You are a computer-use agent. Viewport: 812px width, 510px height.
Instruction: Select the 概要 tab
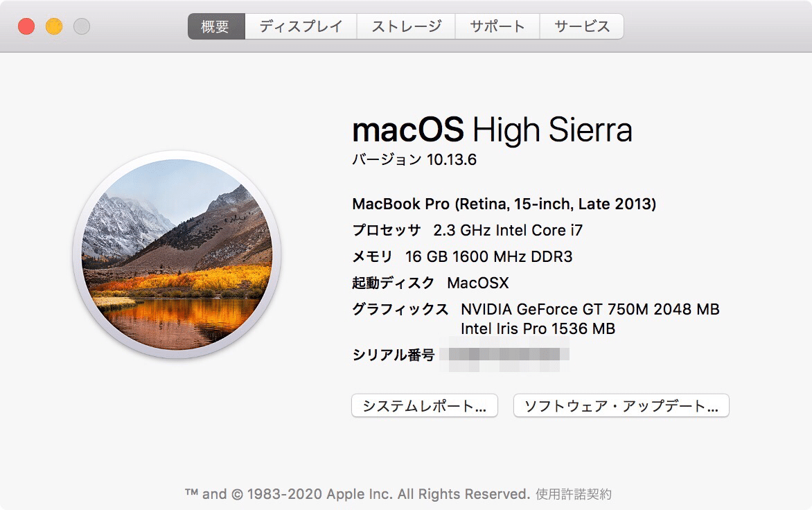[x=215, y=26]
